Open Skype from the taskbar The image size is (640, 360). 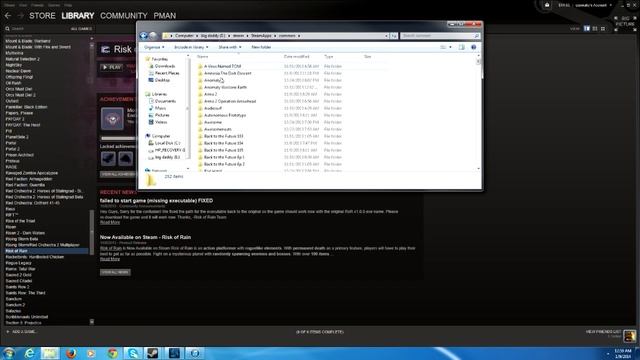click(133, 353)
